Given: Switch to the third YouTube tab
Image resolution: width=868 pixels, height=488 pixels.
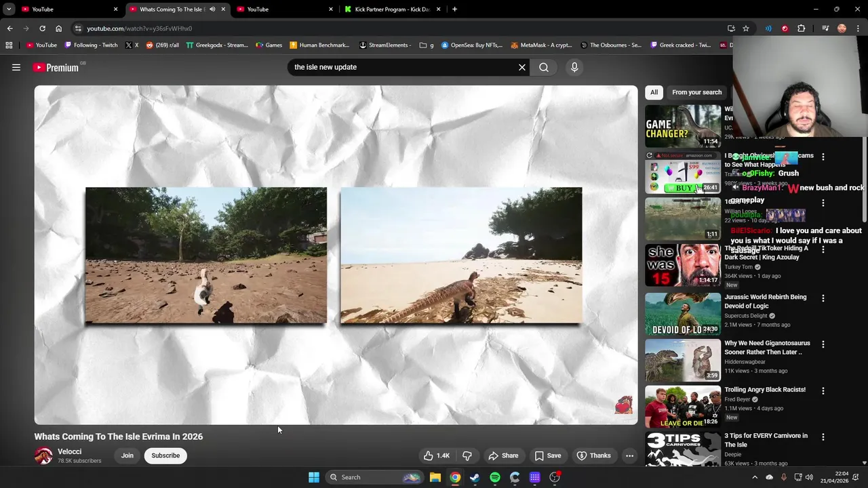Looking at the screenshot, I should [283, 9].
